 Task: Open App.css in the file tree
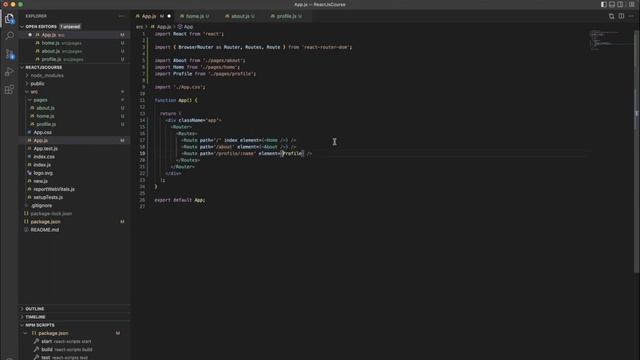point(75,132)
